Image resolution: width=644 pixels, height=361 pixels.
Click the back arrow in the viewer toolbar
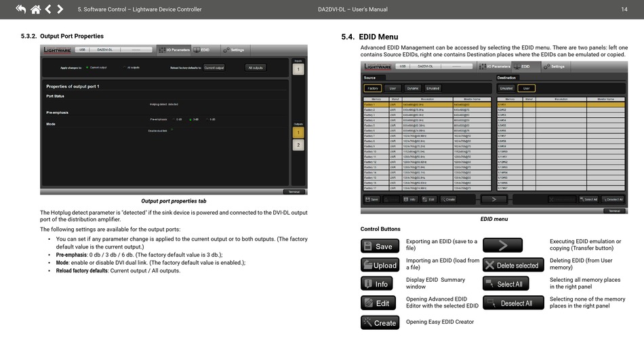point(20,9)
